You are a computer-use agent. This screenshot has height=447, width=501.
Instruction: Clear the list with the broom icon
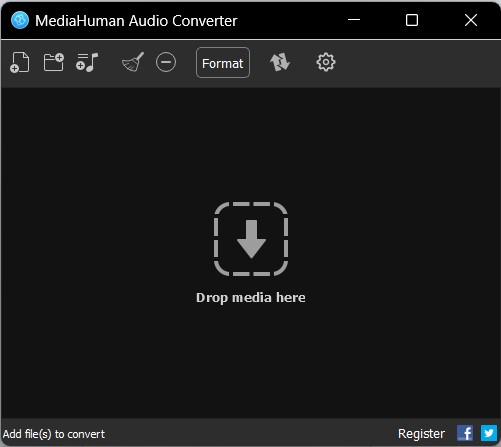pos(133,62)
